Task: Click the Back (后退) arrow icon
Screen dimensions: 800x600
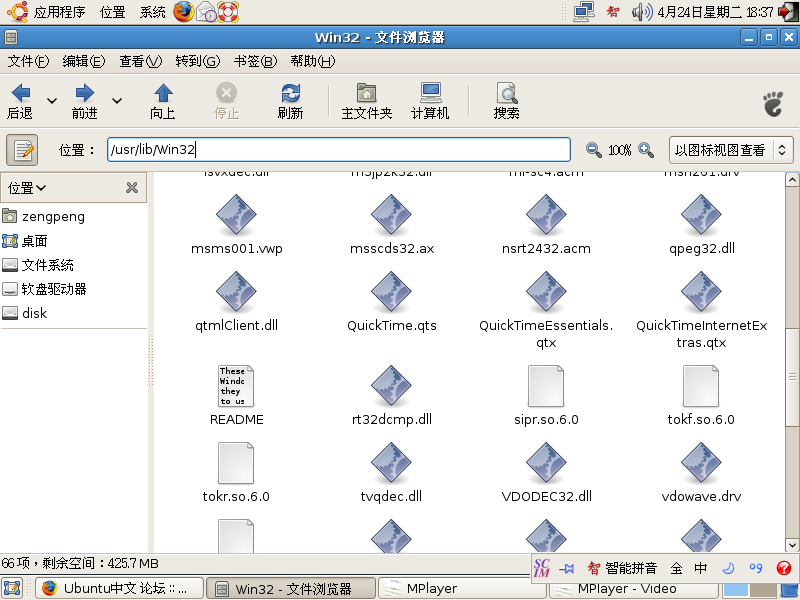Action: coord(20,94)
